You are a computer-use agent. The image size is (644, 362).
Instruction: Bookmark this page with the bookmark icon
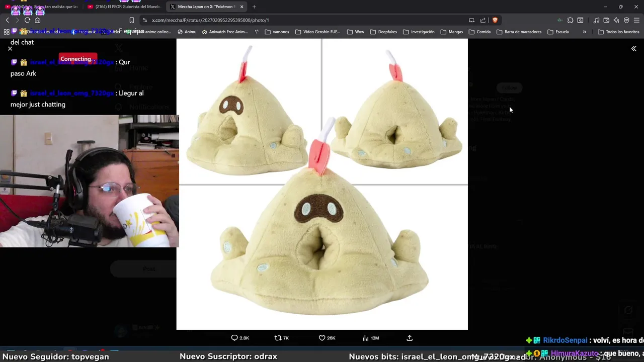[131, 20]
